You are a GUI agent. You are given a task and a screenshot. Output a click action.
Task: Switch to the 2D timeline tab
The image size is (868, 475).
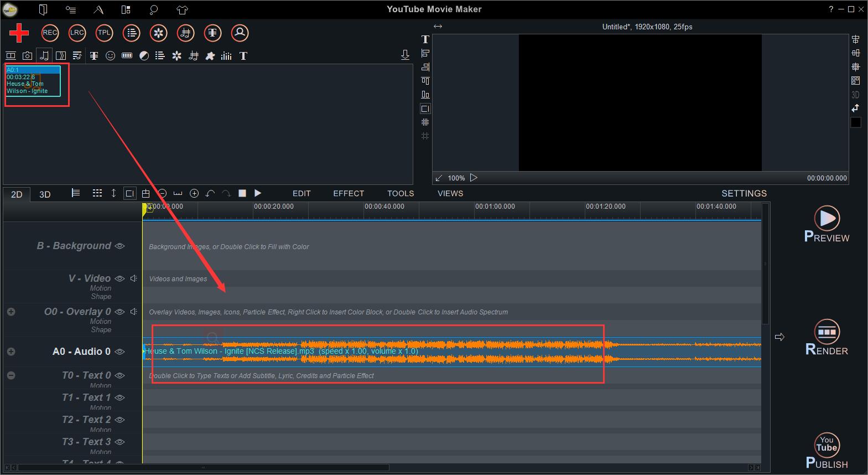click(x=17, y=194)
